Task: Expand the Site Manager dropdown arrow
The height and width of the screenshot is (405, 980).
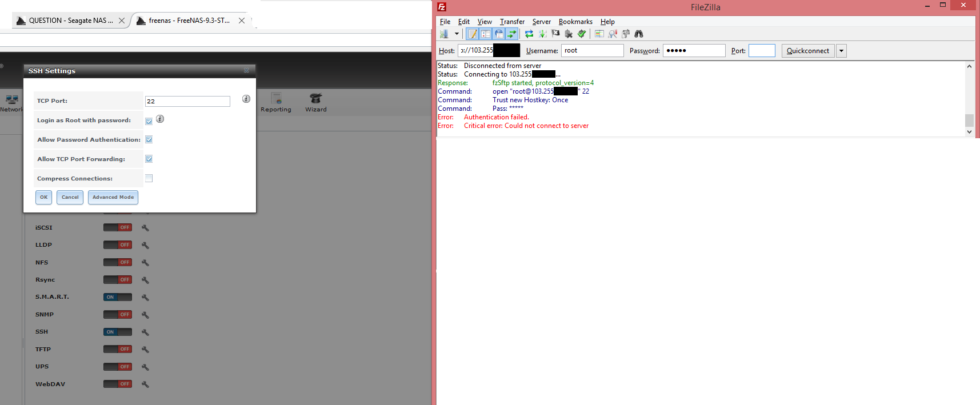Action: click(457, 34)
